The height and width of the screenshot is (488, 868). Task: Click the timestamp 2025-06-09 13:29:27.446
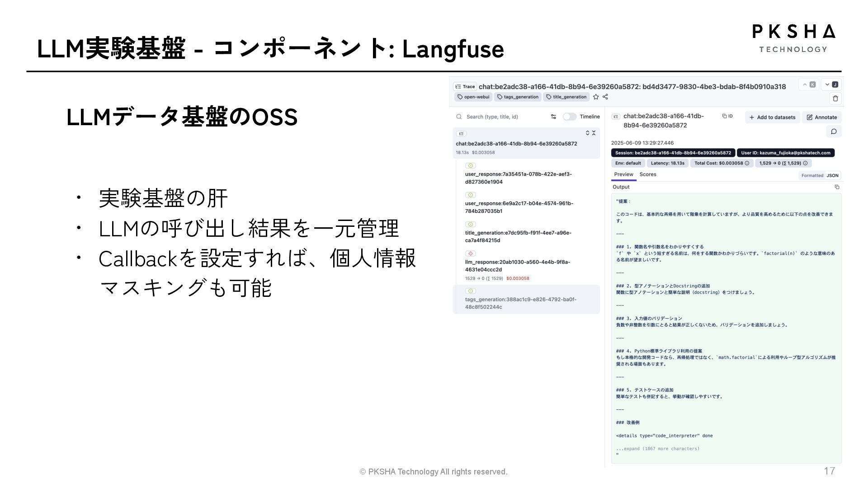(642, 143)
